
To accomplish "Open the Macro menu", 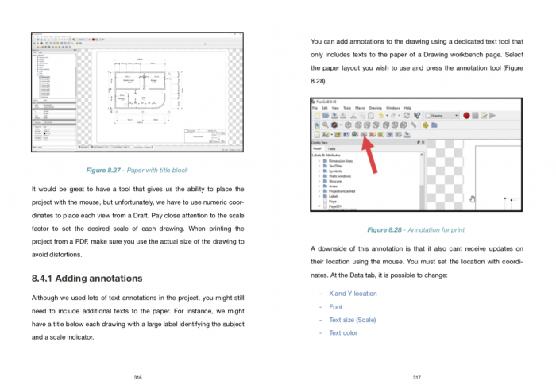I will [360, 108].
